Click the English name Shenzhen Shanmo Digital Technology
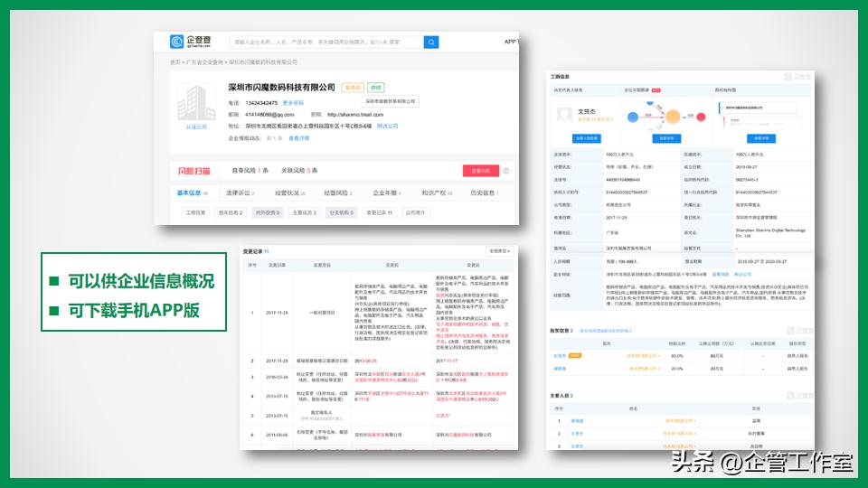868x488 pixels. point(770,233)
